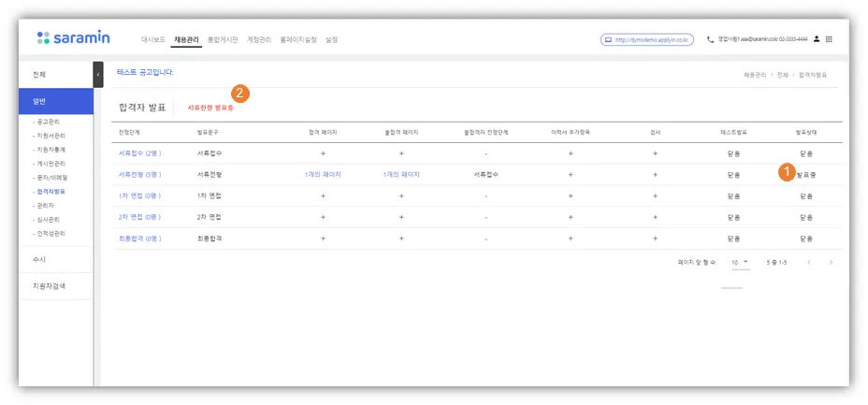
Task: Go to the next page arrow
Action: coord(831,262)
